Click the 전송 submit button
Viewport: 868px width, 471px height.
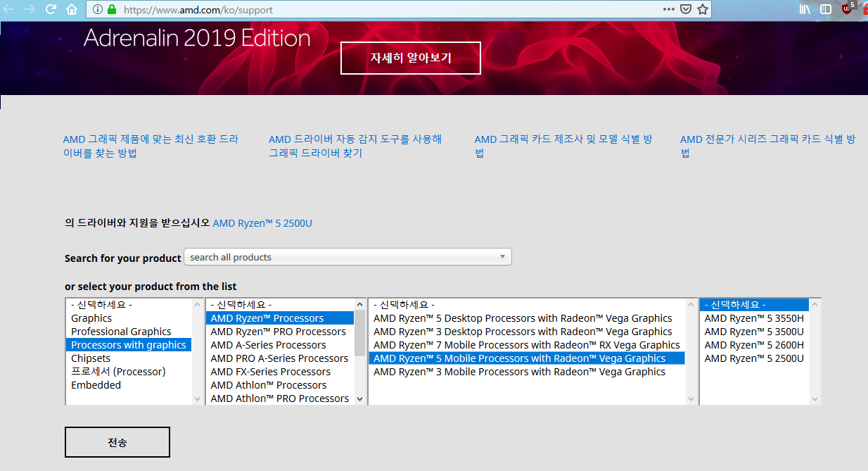pyautogui.click(x=117, y=442)
